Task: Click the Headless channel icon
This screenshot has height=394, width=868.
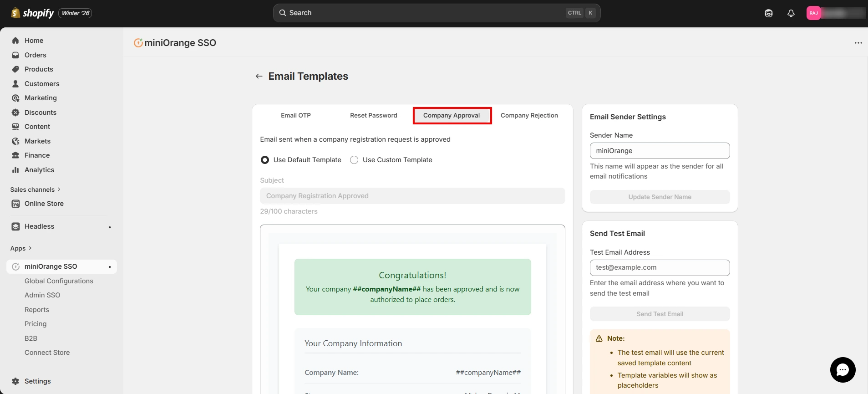Action: pyautogui.click(x=15, y=226)
